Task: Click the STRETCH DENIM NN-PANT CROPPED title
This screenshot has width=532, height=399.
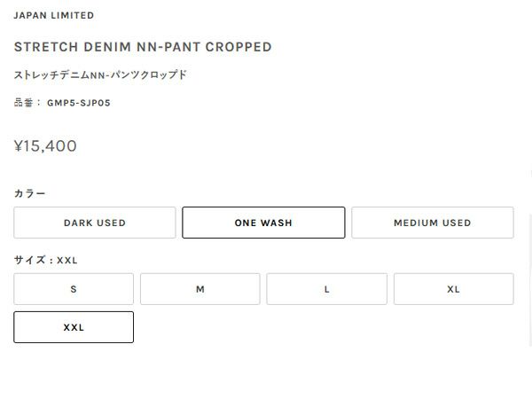Action: click(143, 47)
